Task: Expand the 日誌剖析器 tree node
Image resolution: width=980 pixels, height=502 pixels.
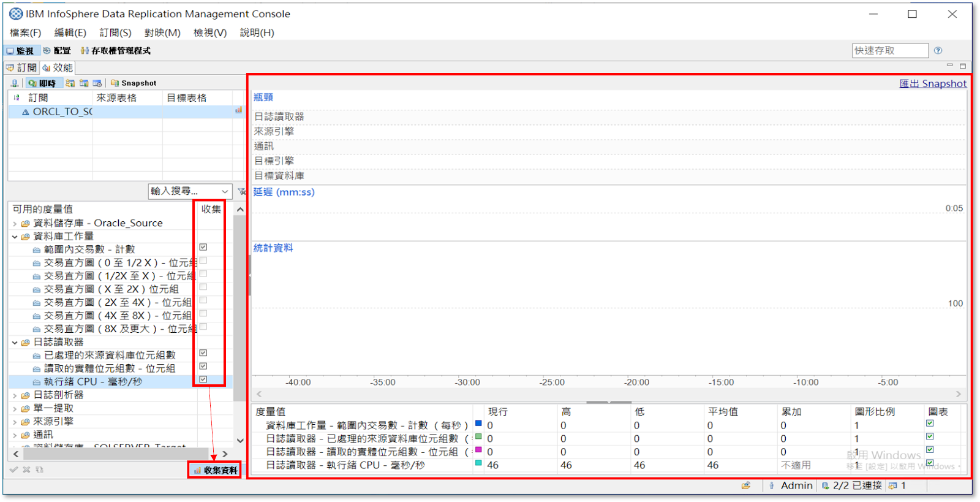Action: (15, 395)
